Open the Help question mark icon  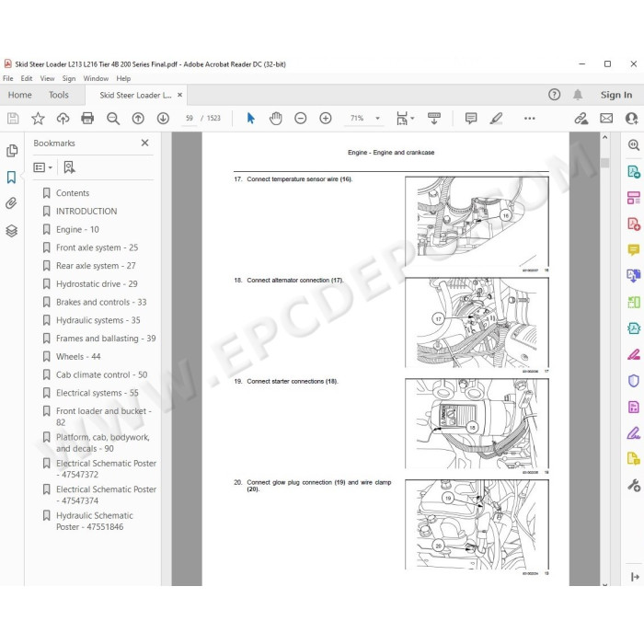coord(555,95)
